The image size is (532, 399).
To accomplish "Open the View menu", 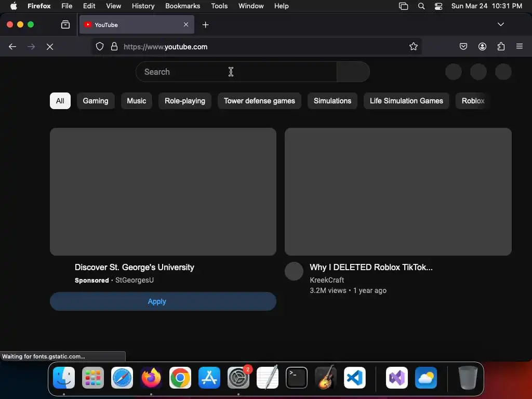I will tap(113, 6).
